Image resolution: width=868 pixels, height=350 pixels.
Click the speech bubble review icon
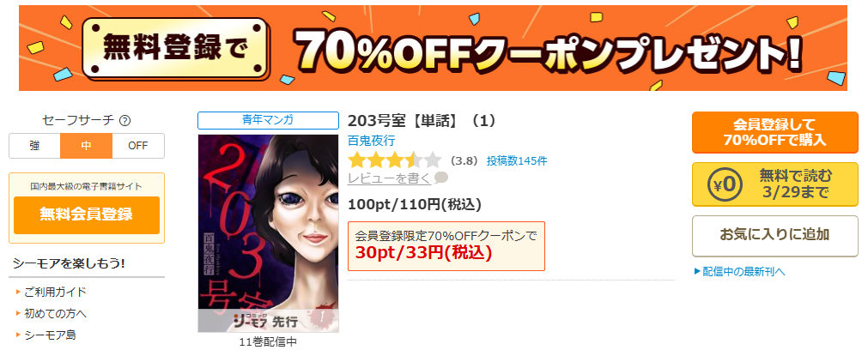coord(441,178)
